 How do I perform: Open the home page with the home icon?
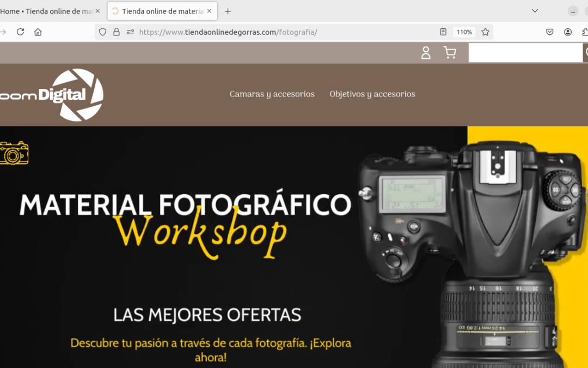tap(38, 32)
